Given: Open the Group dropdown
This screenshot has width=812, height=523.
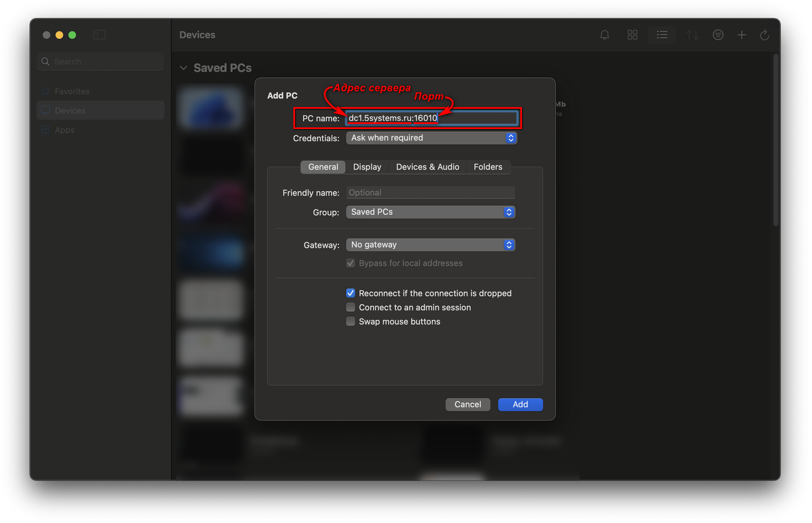Looking at the screenshot, I should [x=430, y=212].
